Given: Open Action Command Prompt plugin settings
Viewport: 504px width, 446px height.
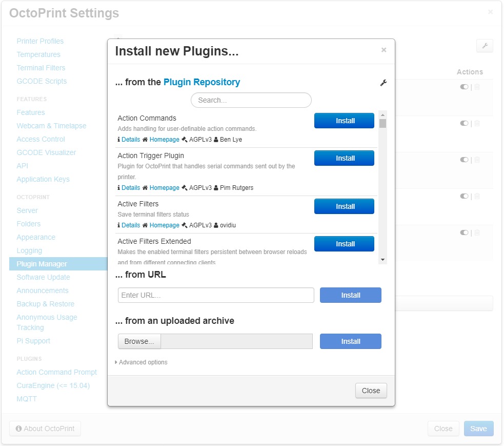Looking at the screenshot, I should [56, 372].
